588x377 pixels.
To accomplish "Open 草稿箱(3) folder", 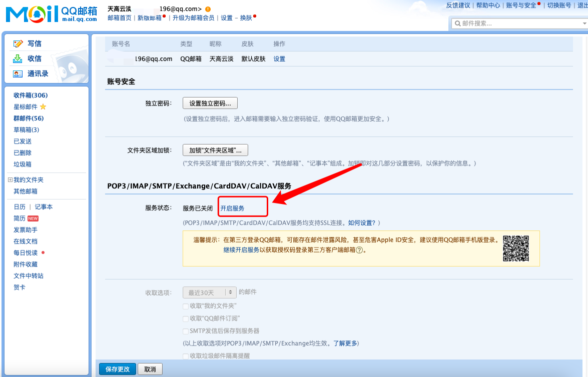I will click(26, 130).
